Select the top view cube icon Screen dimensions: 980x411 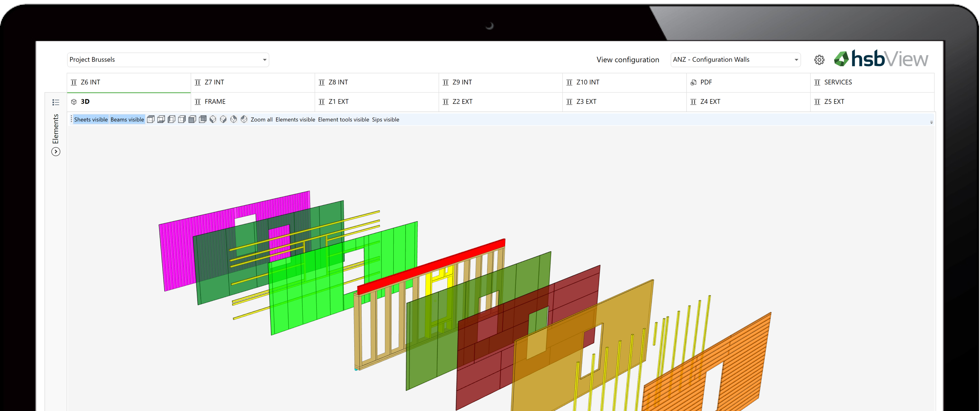pyautogui.click(x=151, y=120)
